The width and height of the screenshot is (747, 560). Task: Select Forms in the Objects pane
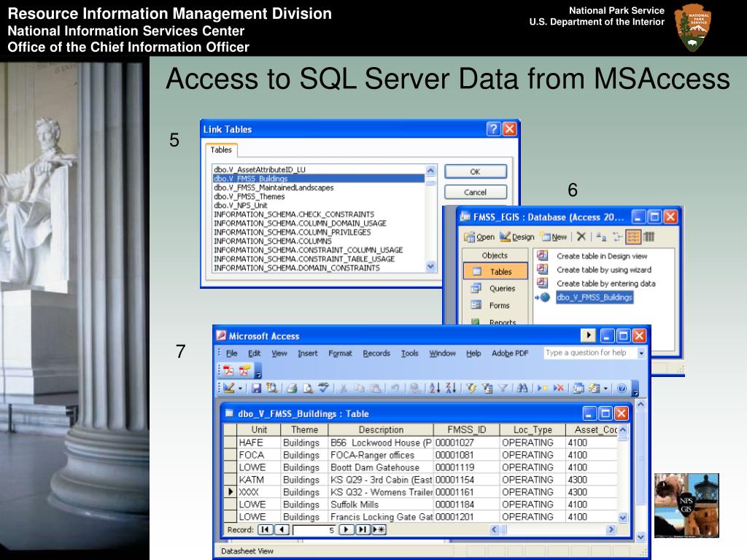click(495, 306)
